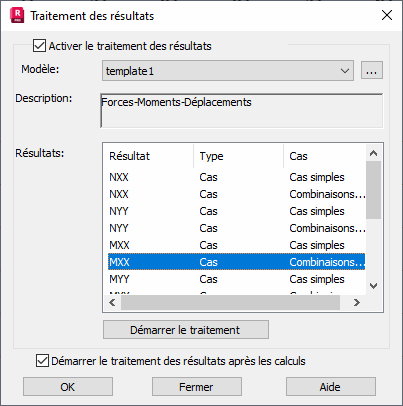
Task: Click horizontal scroll left arrow
Action: [x=112, y=303]
